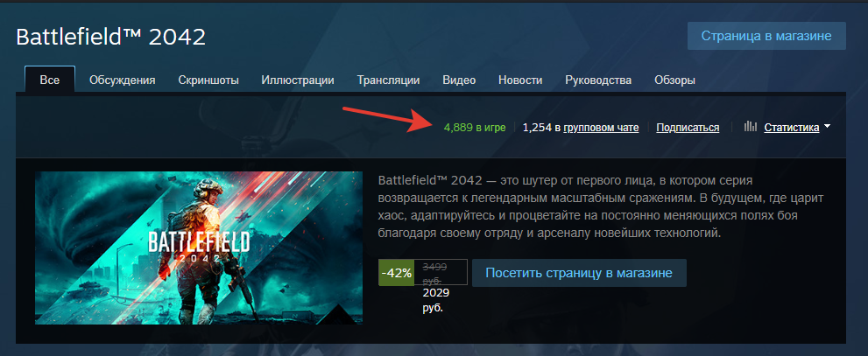Open the Обзоры tab
The image size is (868, 356).
pos(674,80)
